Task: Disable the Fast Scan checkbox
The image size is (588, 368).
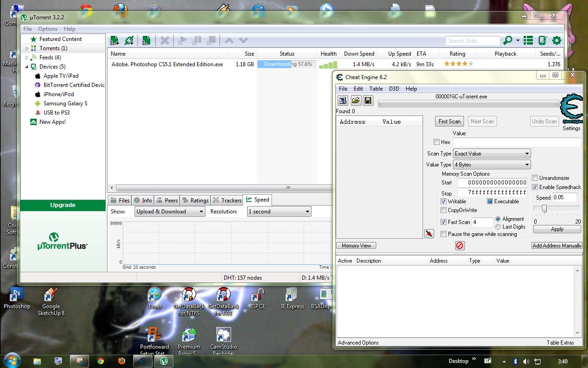Action: [443, 222]
